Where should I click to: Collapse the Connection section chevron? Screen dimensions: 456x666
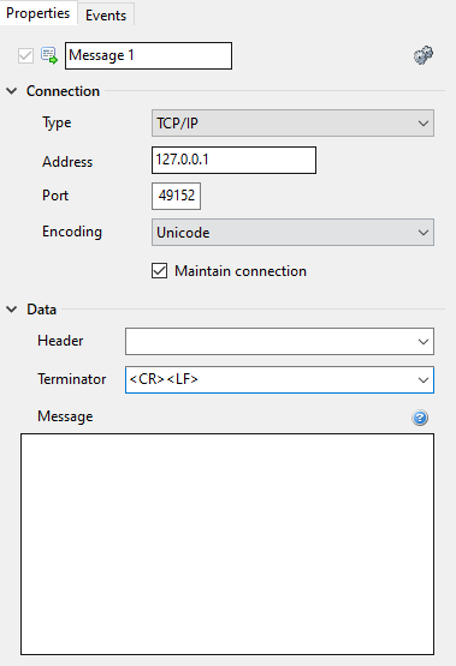[12, 91]
